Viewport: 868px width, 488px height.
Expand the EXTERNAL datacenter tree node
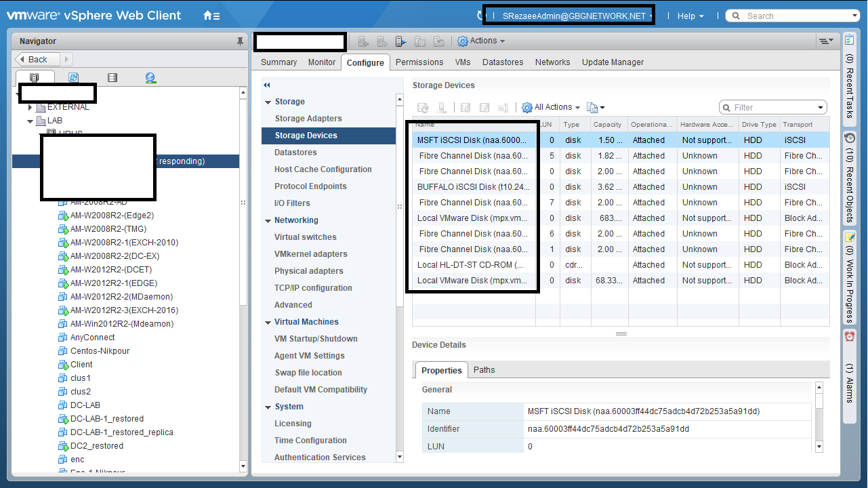click(x=30, y=107)
